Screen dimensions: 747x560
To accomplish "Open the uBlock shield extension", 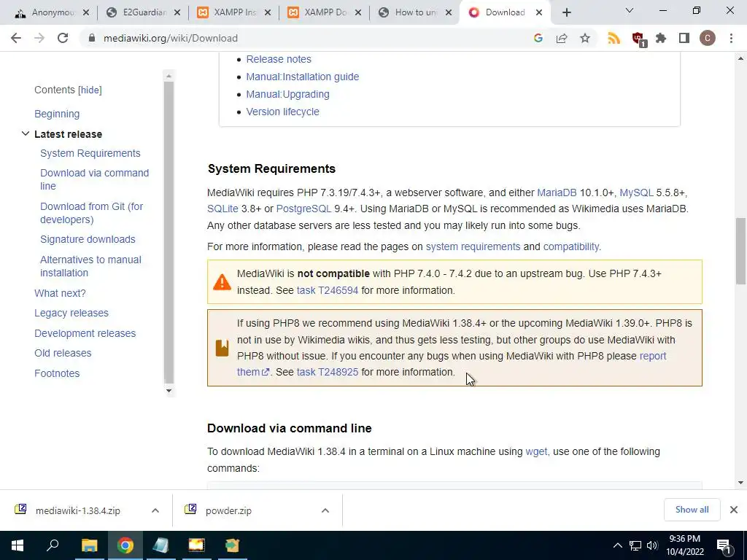I will [x=638, y=39].
